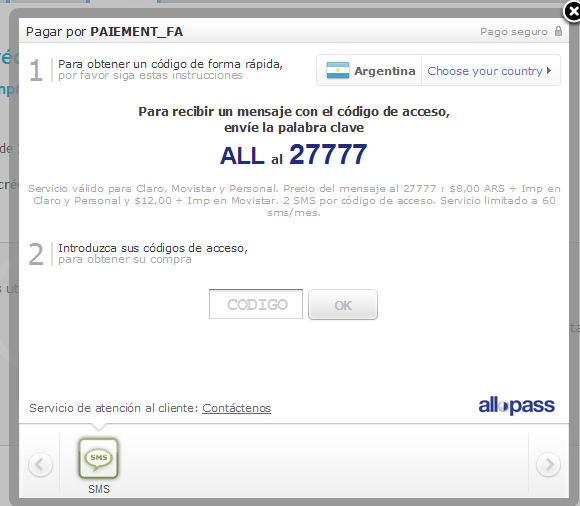Click the padlock secure payment icon
The image size is (580, 506).
559,31
